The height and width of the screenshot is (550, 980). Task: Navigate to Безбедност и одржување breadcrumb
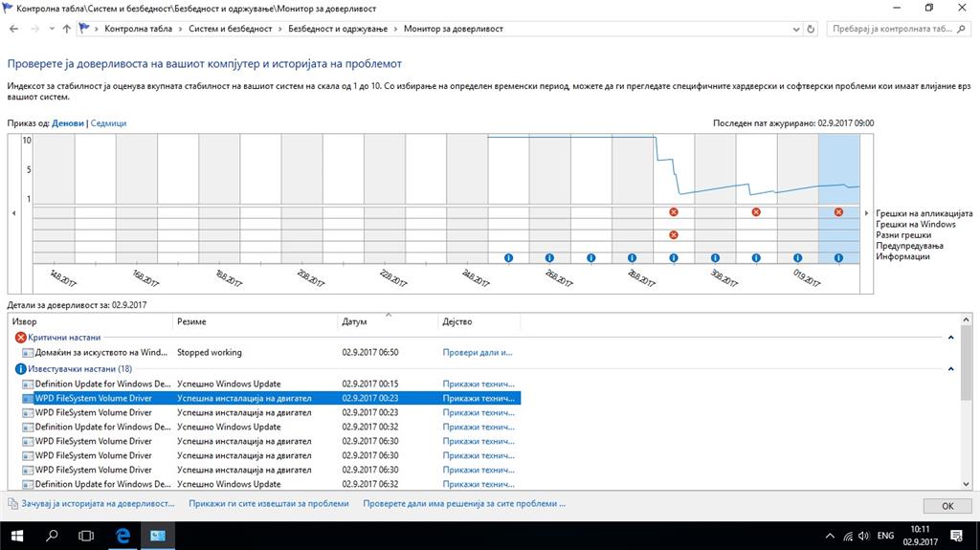click(338, 29)
